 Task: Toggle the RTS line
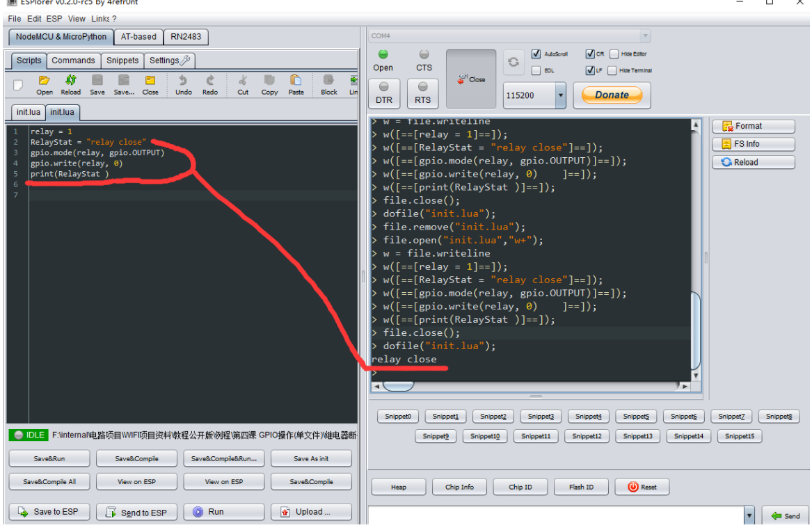(x=422, y=94)
